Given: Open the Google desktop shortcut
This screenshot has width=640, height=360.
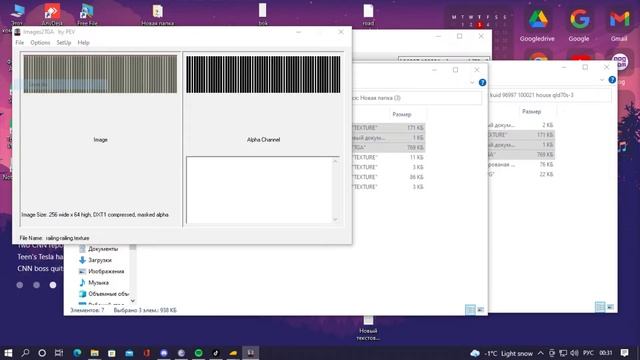Looking at the screenshot, I should [579, 25].
